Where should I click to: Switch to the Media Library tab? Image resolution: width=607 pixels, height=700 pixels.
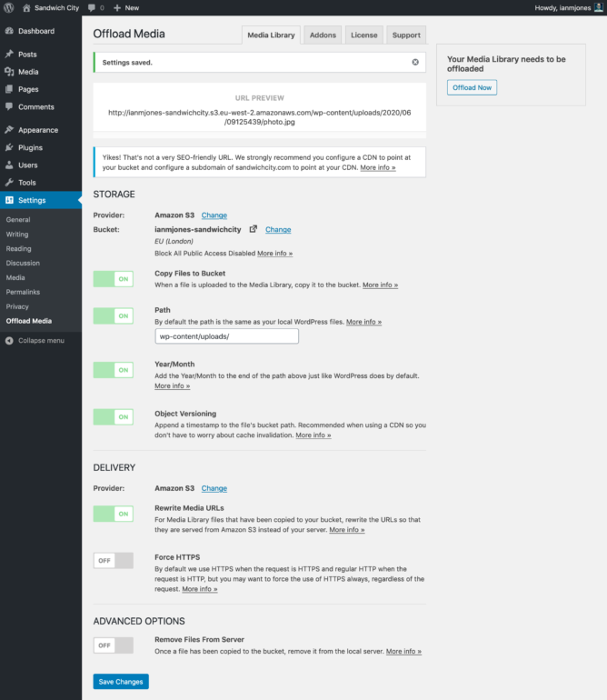coord(271,35)
